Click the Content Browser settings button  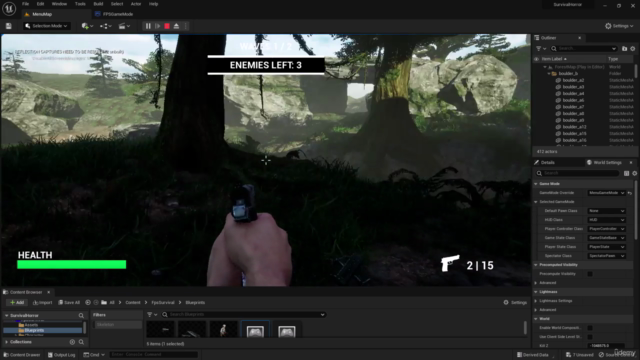click(x=515, y=302)
